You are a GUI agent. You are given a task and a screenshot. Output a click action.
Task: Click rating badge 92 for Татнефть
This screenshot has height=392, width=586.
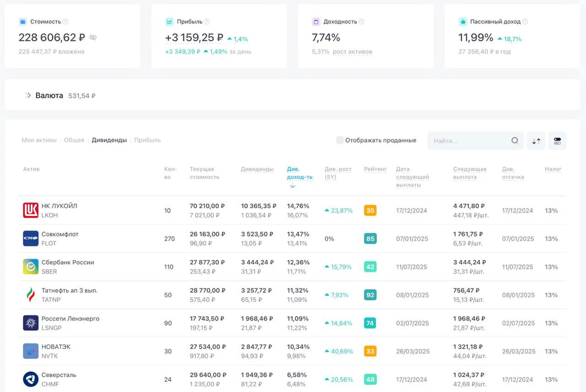(x=370, y=295)
